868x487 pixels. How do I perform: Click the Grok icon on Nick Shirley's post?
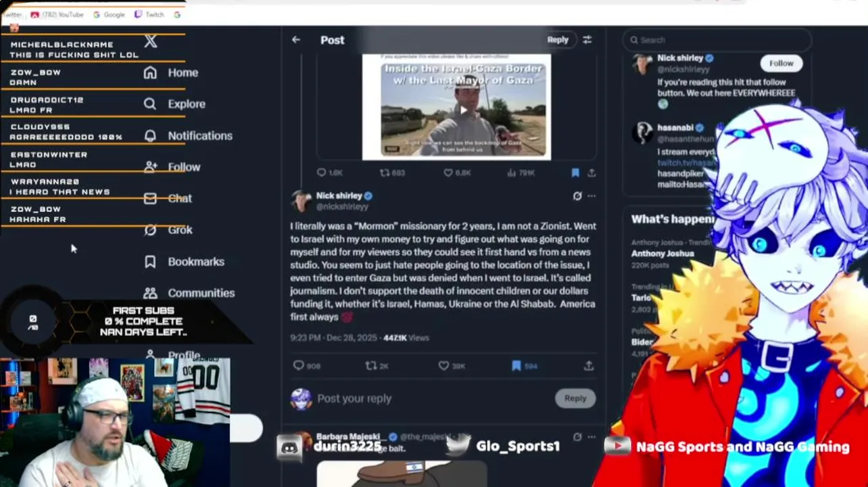577,196
